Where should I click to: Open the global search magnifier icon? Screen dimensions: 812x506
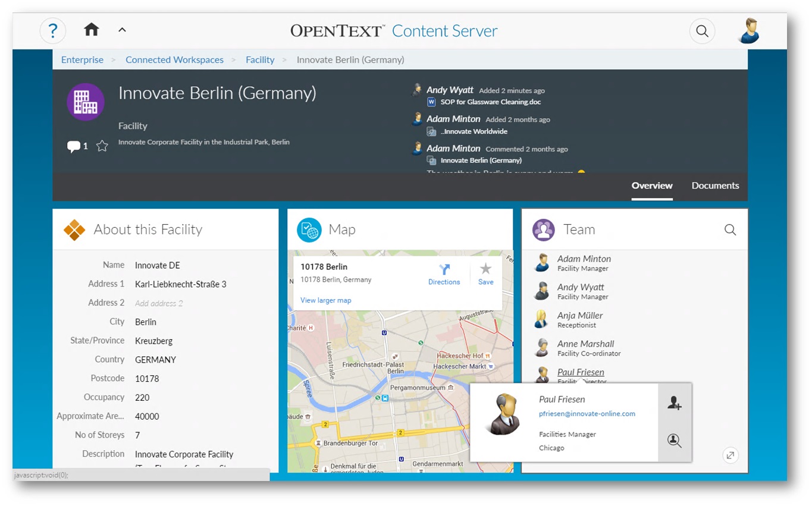[702, 31]
